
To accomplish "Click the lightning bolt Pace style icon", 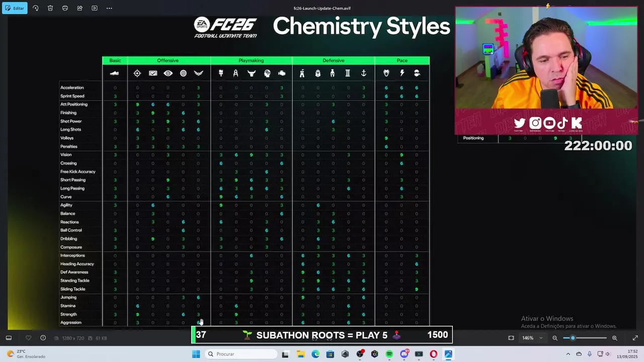I will click(x=401, y=73).
